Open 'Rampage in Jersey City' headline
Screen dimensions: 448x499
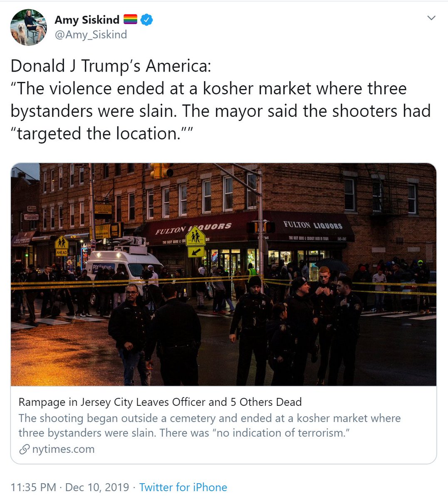160,402
